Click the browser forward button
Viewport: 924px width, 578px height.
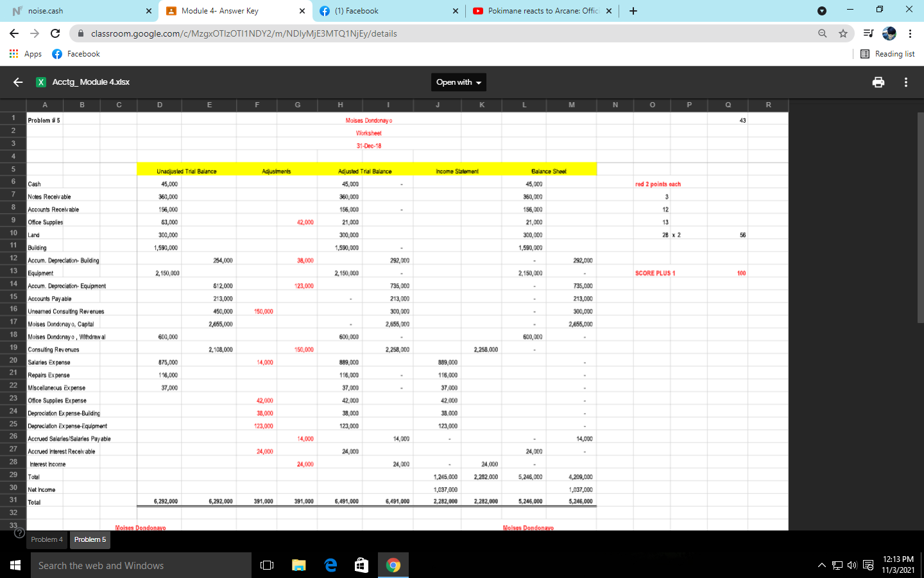click(x=35, y=33)
